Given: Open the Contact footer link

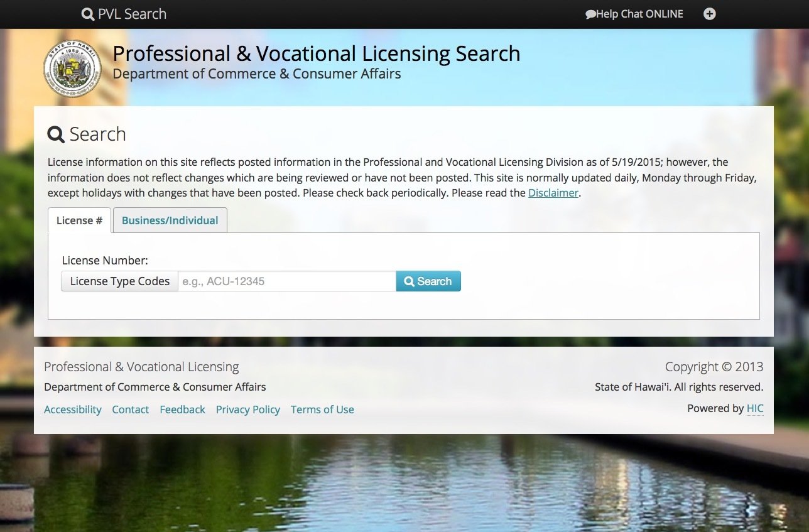Looking at the screenshot, I should (131, 410).
